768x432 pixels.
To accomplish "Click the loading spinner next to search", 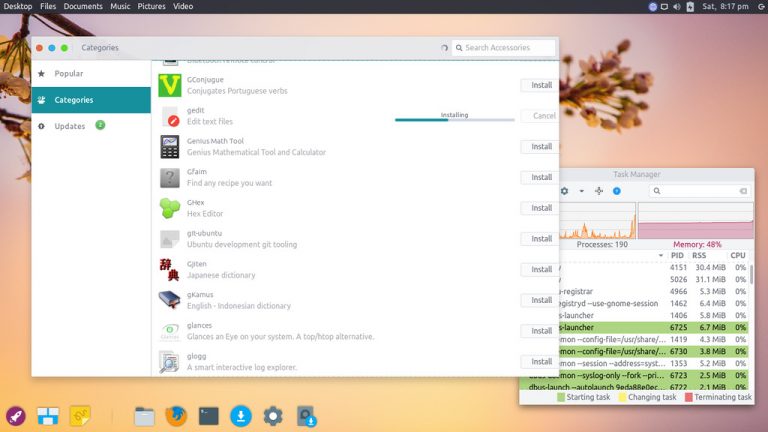I will pyautogui.click(x=444, y=48).
